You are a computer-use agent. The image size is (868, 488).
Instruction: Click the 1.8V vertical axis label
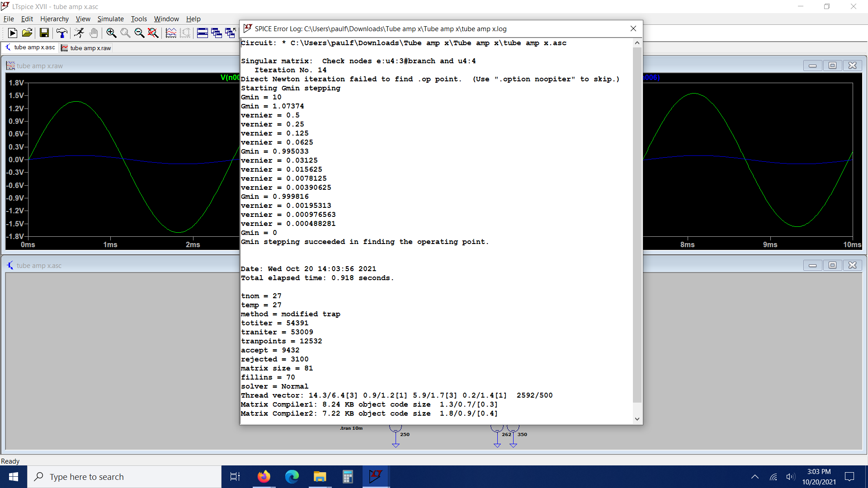[16, 83]
